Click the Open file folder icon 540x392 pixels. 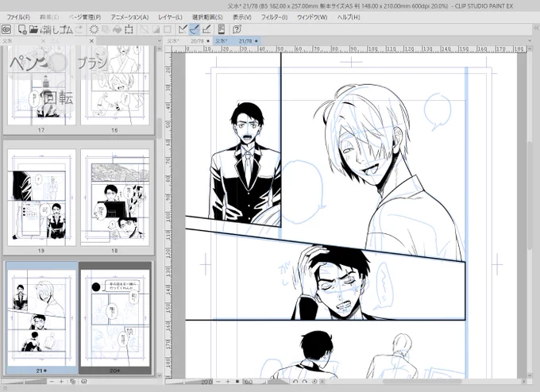pos(33,29)
